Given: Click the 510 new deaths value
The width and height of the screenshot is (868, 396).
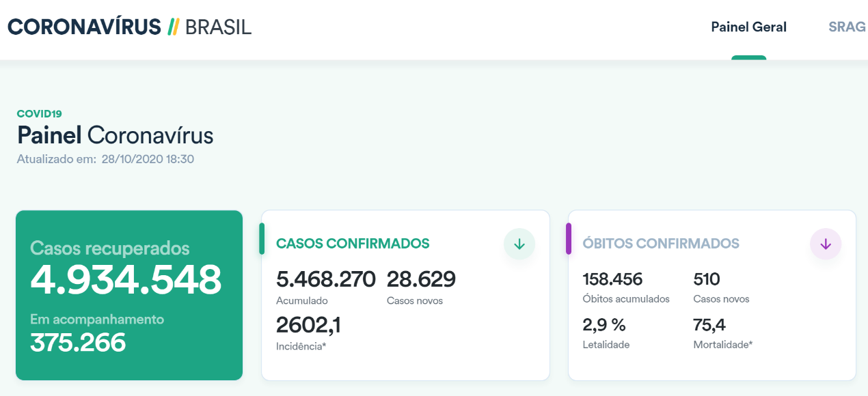Looking at the screenshot, I should coord(707,279).
